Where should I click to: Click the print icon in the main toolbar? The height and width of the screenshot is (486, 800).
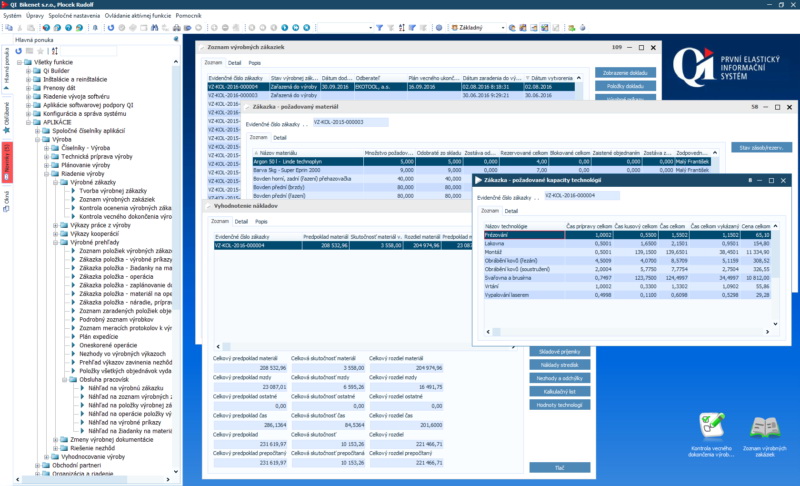177,28
